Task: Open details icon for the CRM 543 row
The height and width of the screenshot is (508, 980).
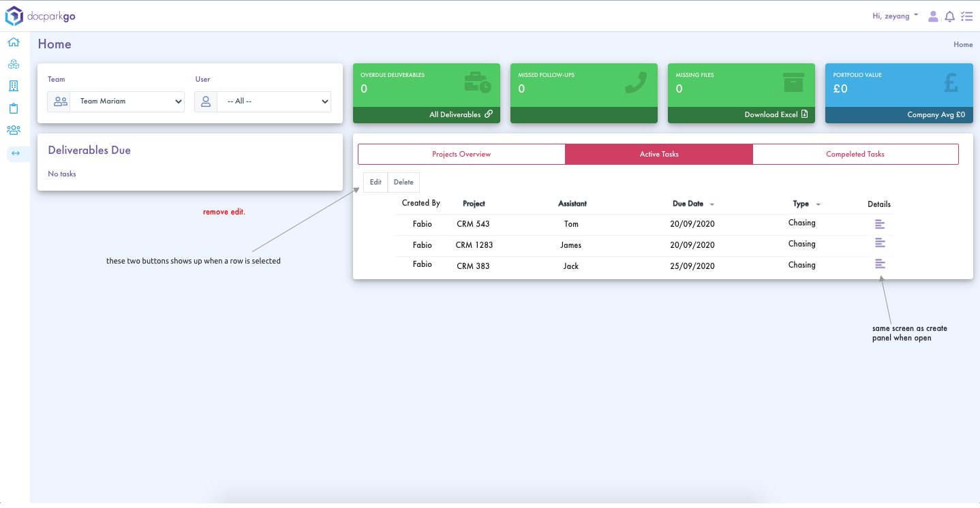Action: pos(880,224)
